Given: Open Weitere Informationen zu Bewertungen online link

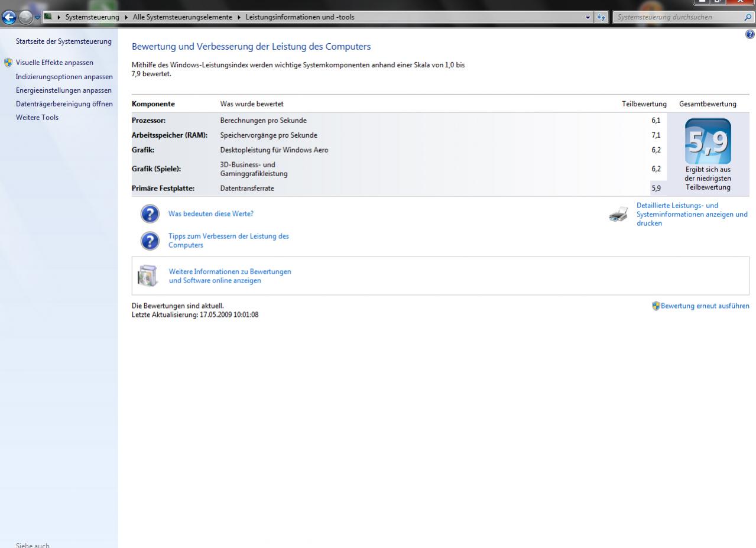Looking at the screenshot, I should coord(230,276).
